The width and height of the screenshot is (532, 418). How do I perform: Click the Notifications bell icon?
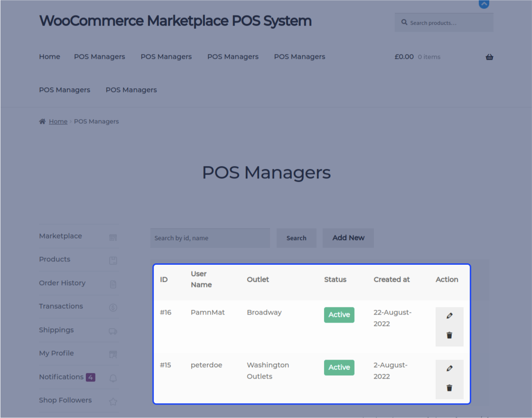[113, 378]
